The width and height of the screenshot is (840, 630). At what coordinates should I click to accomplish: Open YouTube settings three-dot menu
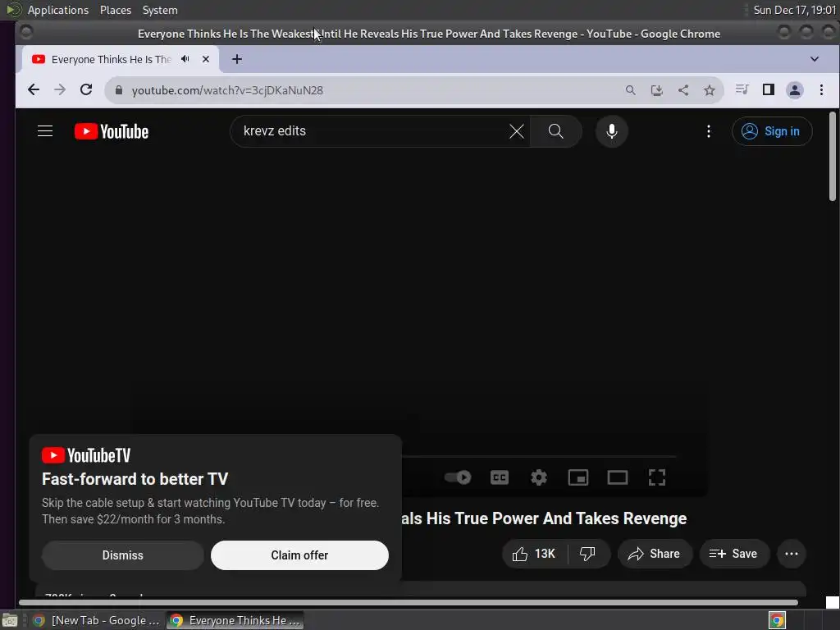pyautogui.click(x=708, y=131)
